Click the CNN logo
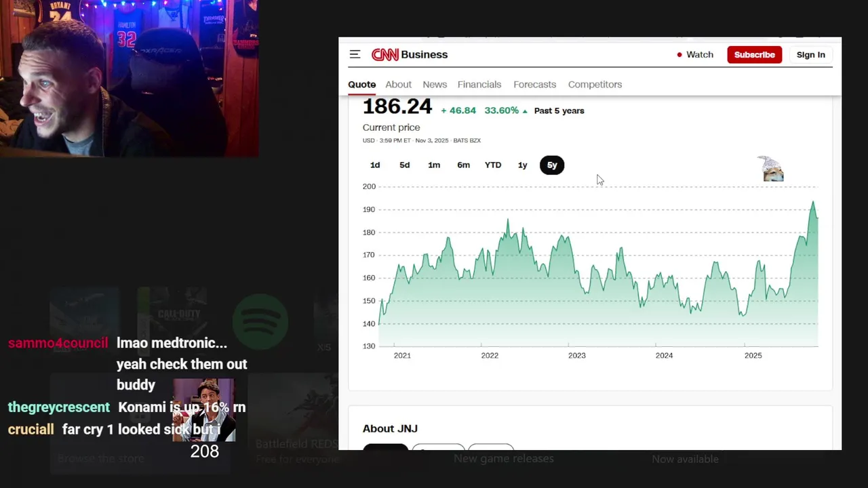The height and width of the screenshot is (488, 868). click(384, 55)
